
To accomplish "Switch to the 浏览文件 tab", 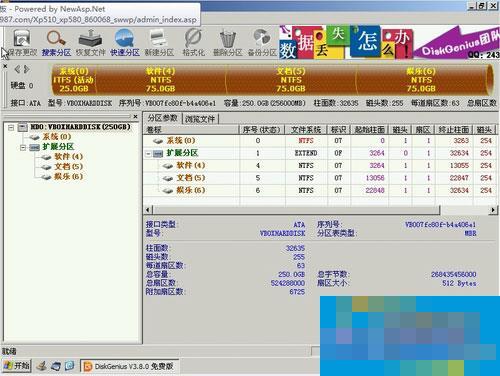I will [200, 119].
